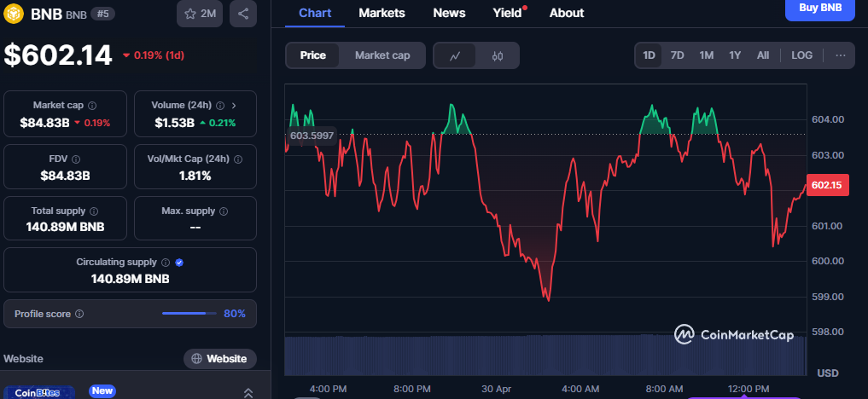Click the 30 Apr axis label

[x=496, y=389]
